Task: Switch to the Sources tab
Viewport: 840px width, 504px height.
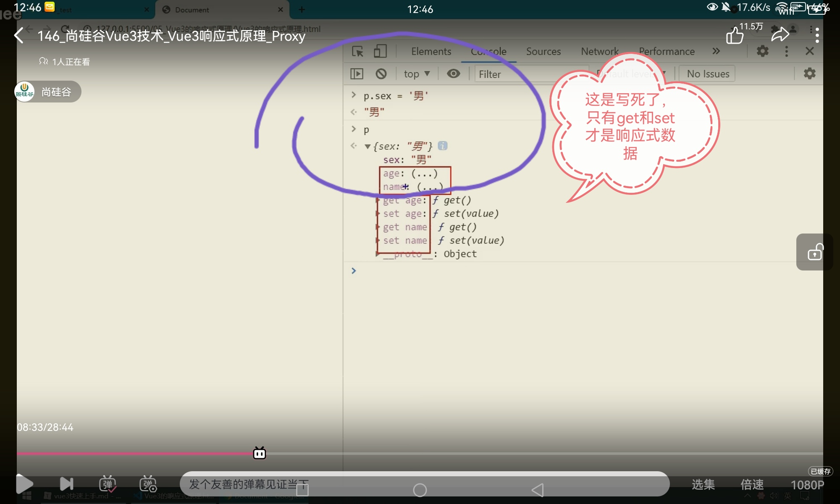Action: 543,51
